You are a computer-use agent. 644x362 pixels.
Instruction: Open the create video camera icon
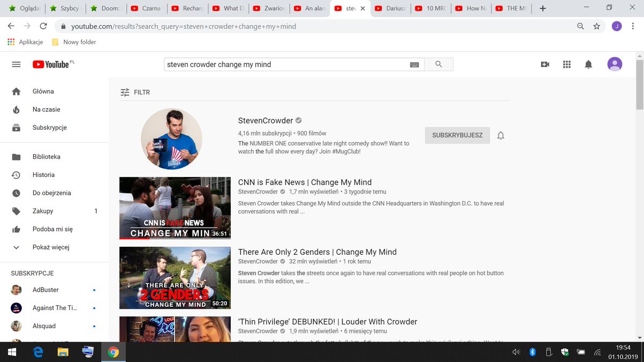[545, 64]
